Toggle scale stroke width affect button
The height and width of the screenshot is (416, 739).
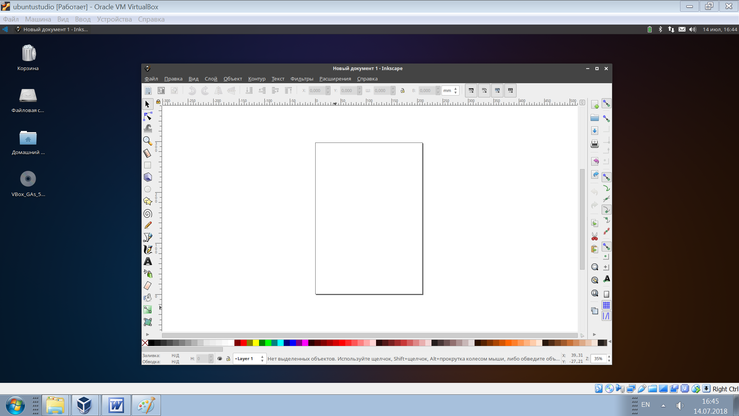[471, 90]
